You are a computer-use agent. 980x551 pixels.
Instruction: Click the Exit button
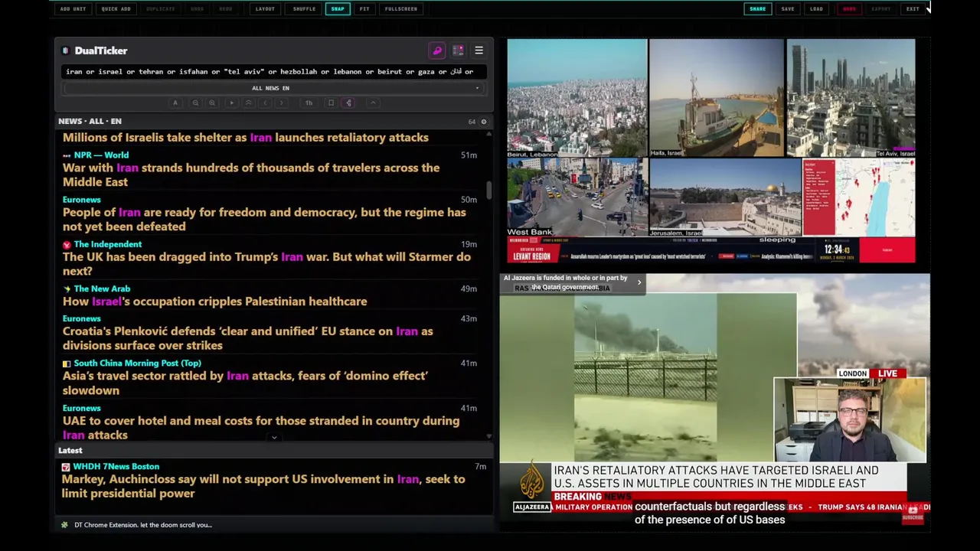click(x=913, y=9)
